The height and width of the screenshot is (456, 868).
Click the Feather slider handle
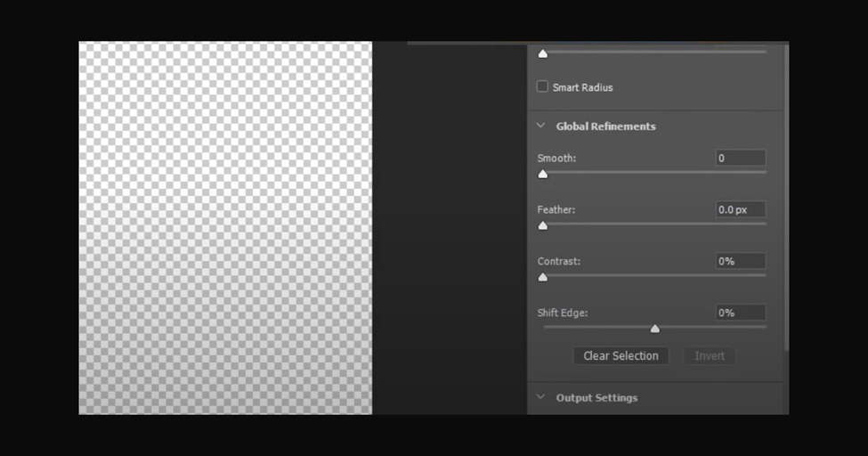pos(543,226)
